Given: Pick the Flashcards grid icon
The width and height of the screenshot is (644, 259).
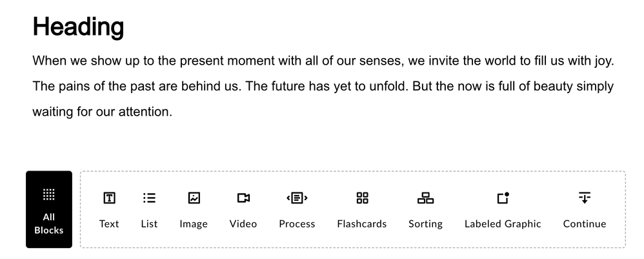Looking at the screenshot, I should pos(362,198).
